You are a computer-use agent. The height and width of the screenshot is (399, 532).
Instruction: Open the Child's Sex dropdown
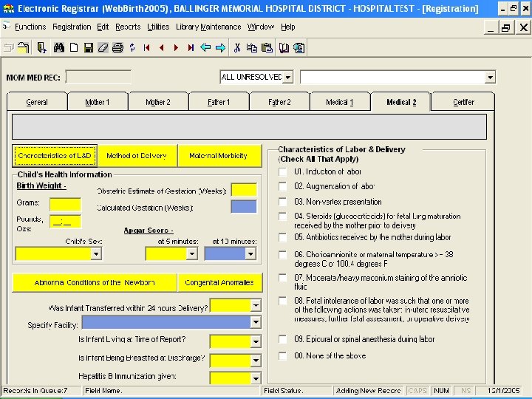coord(96,253)
